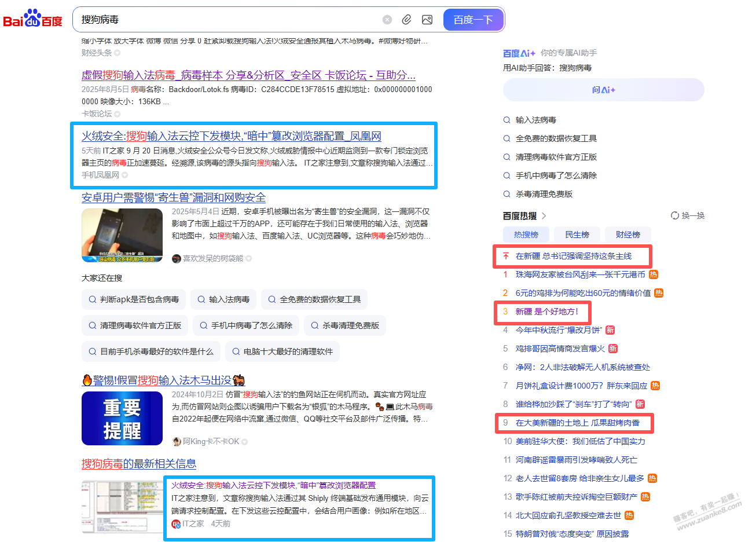Click the IT之家 source logo icon

[x=176, y=524]
